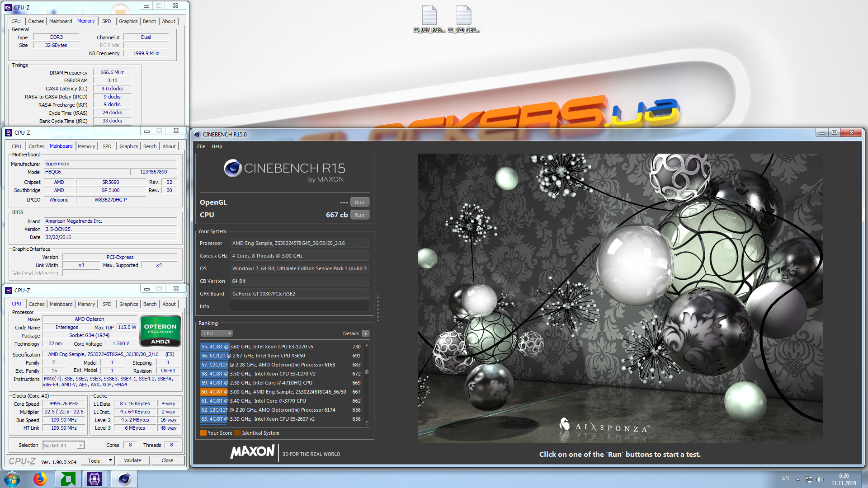868x488 pixels.
Task: Open Mainboard tab in Memory window
Action: pos(61,21)
